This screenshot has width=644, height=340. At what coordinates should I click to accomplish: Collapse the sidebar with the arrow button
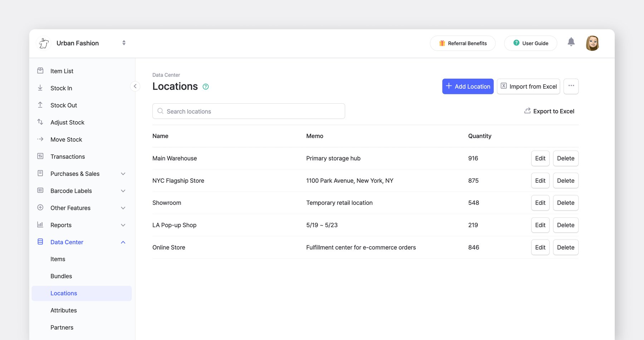135,86
